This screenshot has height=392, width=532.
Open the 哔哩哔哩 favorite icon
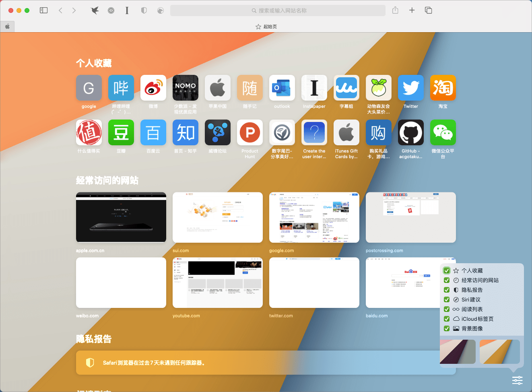click(121, 88)
